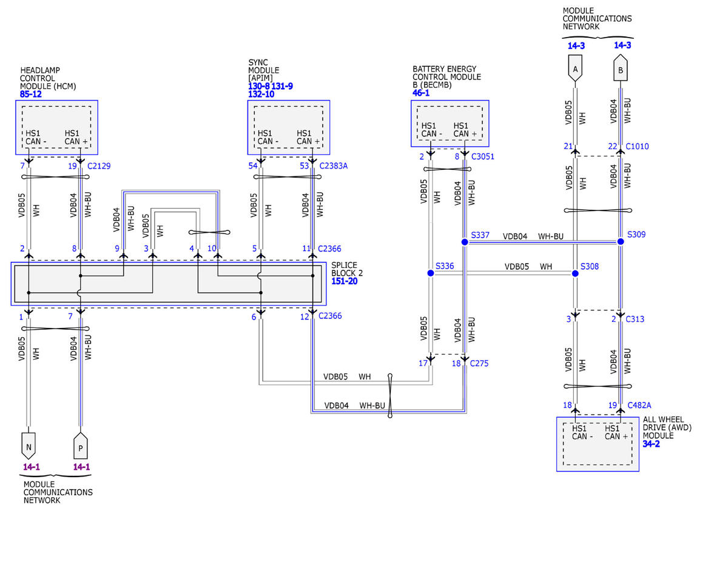This screenshot has width=728, height=562.
Task: Select the N off-page connector symbol
Action: (28, 446)
